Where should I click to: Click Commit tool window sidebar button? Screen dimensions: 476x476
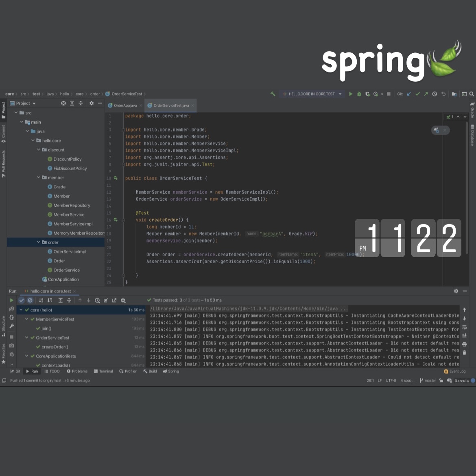coord(3,133)
